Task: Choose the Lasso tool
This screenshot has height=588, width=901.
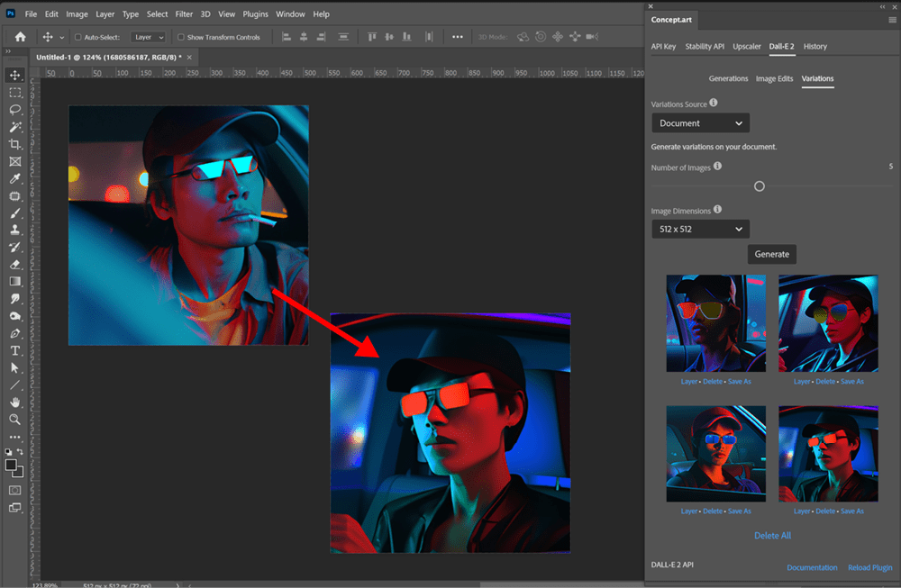Action: coord(15,110)
